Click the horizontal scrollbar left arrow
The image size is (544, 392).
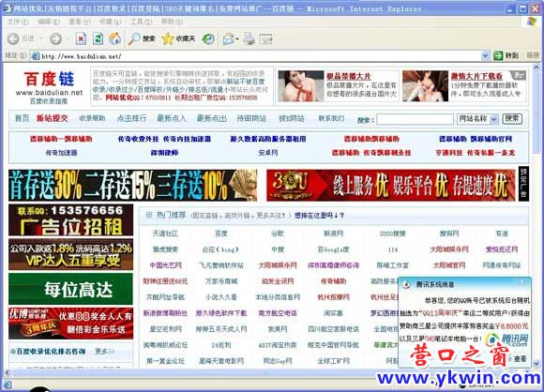pyautogui.click(x=7, y=372)
